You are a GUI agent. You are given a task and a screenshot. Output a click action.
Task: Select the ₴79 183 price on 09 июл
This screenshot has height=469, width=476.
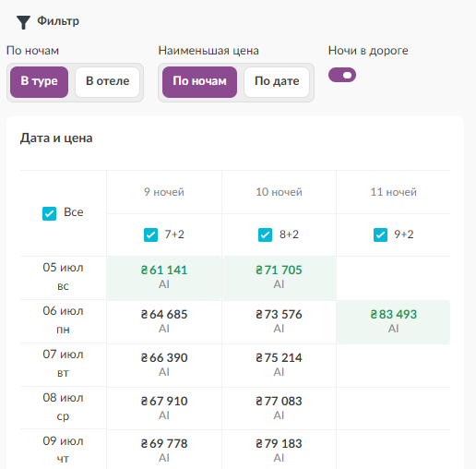[x=279, y=450]
